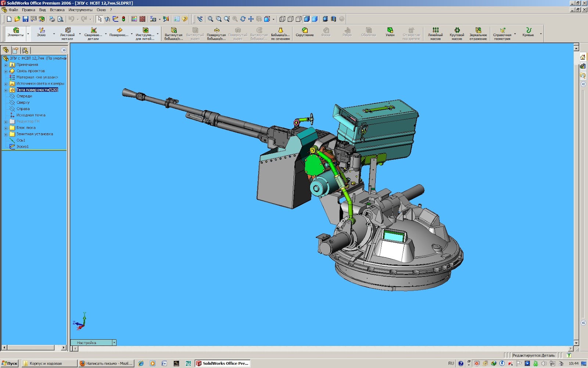Expand the Тела поверхности(520) tree node
This screenshot has width=588, height=368.
tap(6, 90)
